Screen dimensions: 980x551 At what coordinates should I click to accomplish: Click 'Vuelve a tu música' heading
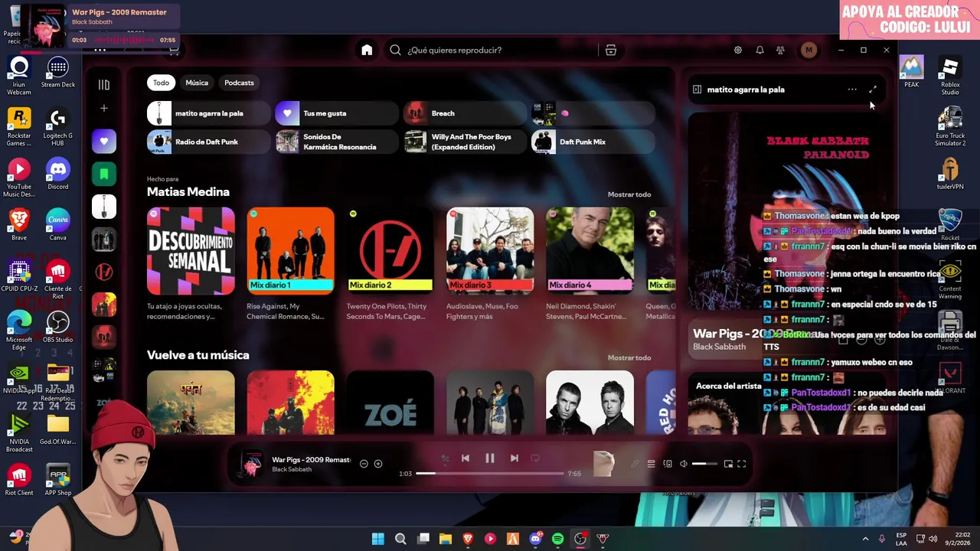[198, 355]
